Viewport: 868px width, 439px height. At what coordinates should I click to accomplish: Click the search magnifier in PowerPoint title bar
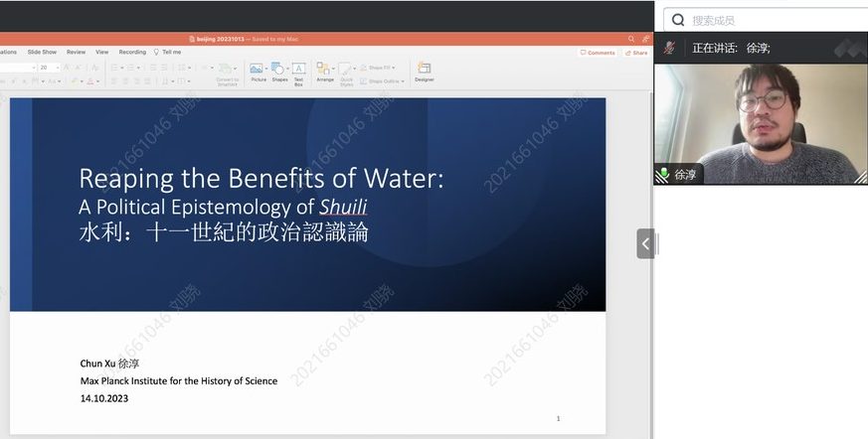[630, 39]
